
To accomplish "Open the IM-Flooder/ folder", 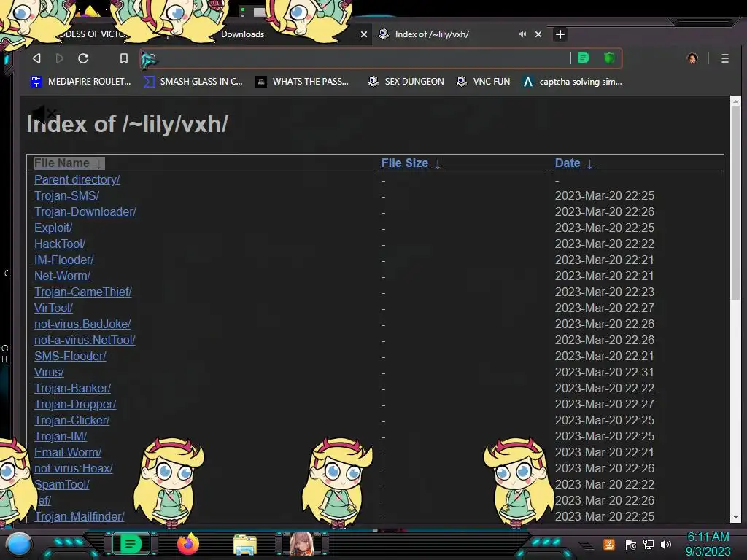I will point(64,260).
